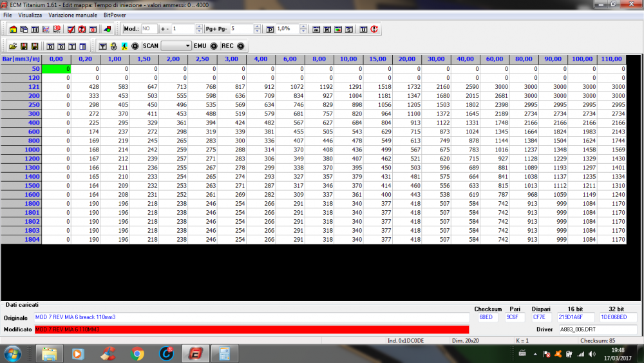The height and width of the screenshot is (363, 644).
Task: Open the Visualizza menu
Action: pyautogui.click(x=30, y=14)
